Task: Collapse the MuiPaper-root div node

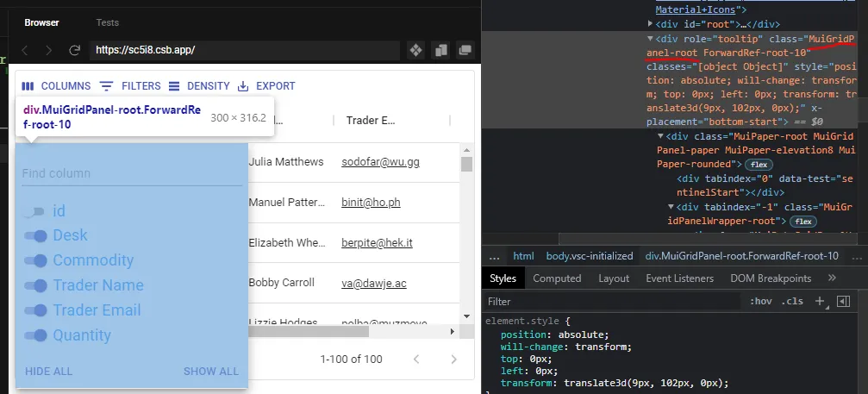Action: coord(660,136)
